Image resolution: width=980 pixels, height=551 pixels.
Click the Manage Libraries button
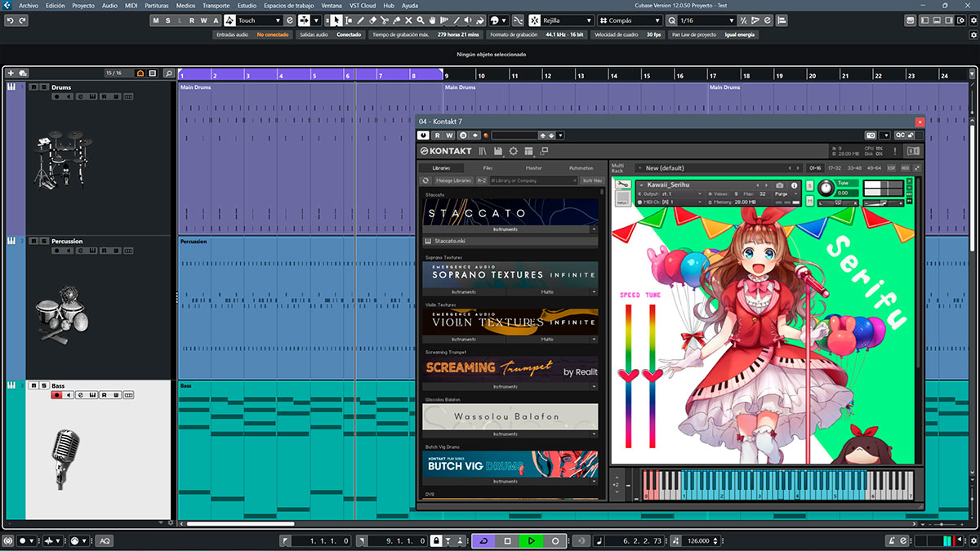click(x=453, y=180)
